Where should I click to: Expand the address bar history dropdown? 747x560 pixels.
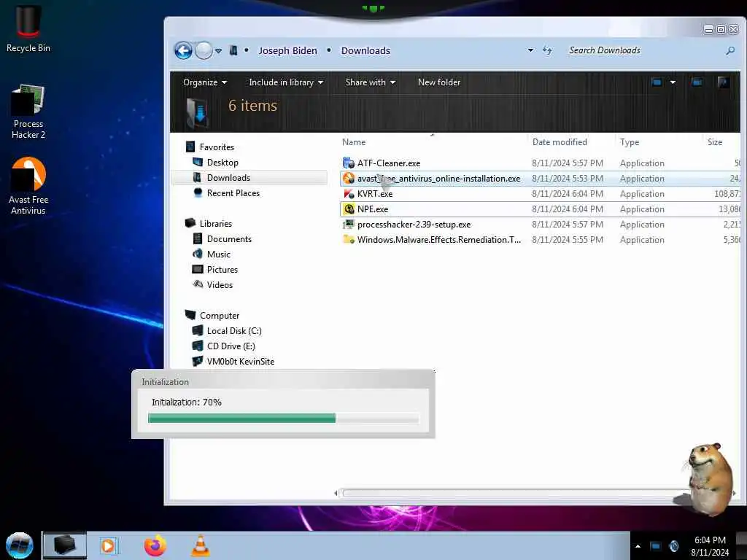[x=530, y=50]
